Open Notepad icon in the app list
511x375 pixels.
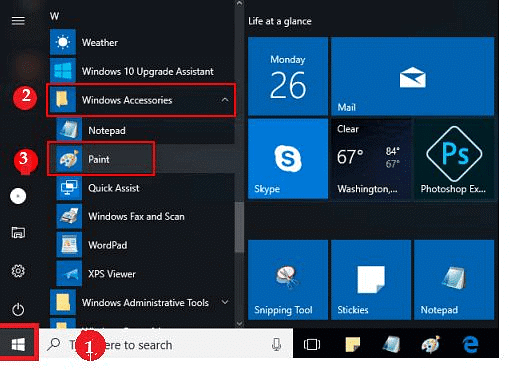pyautogui.click(x=69, y=130)
